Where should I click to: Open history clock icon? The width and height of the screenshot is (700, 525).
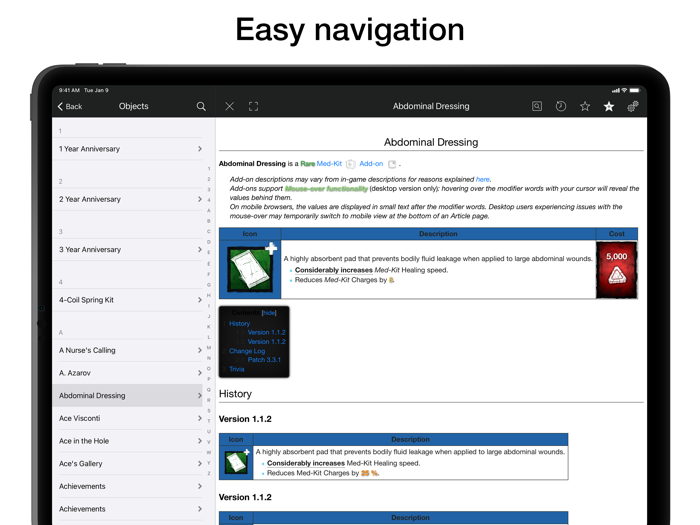[561, 106]
